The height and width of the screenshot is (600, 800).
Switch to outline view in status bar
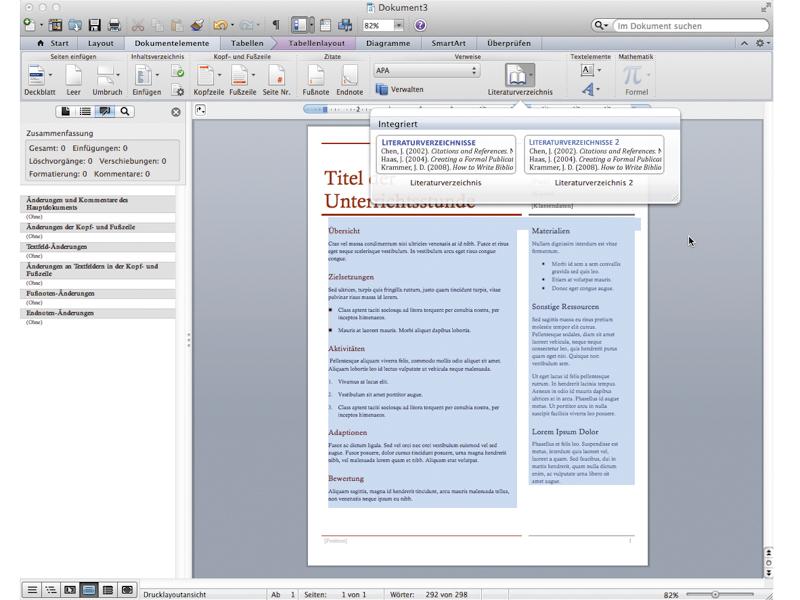click(x=51, y=590)
